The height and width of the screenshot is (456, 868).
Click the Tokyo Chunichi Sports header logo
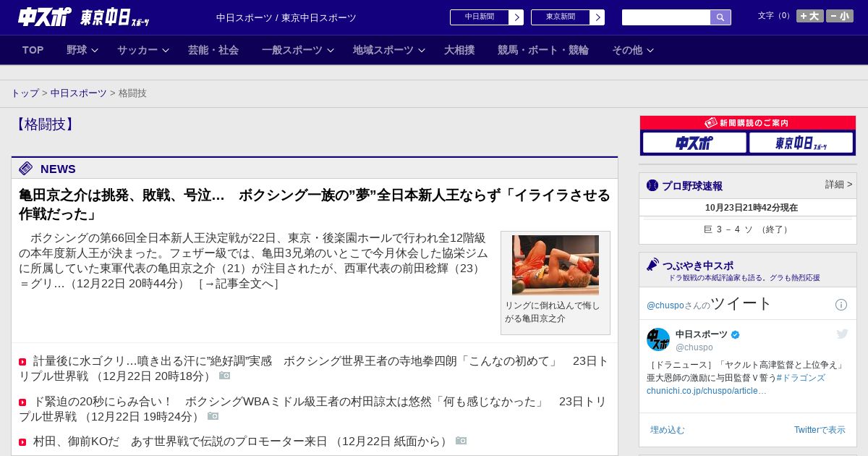[x=114, y=17]
